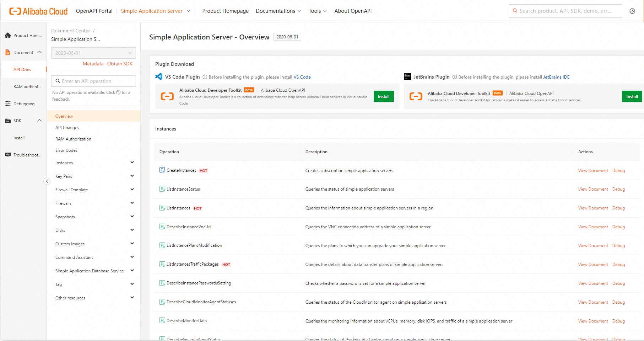644x341 pixels.
Task: Open the Tools dropdown menu
Action: (x=318, y=11)
